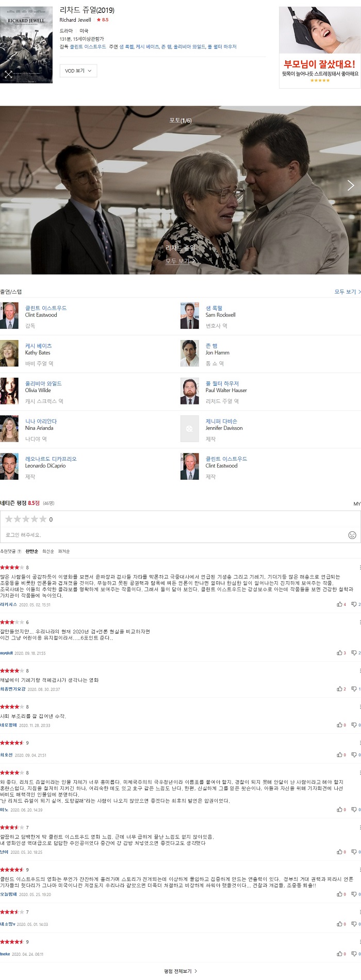Open Leonardo DiCaprio's thumbnail photo

9,466
